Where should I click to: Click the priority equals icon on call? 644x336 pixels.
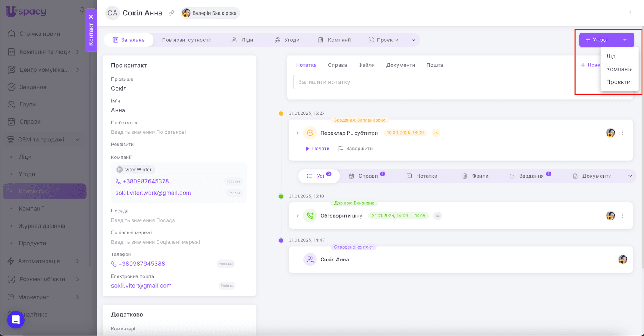click(438, 216)
